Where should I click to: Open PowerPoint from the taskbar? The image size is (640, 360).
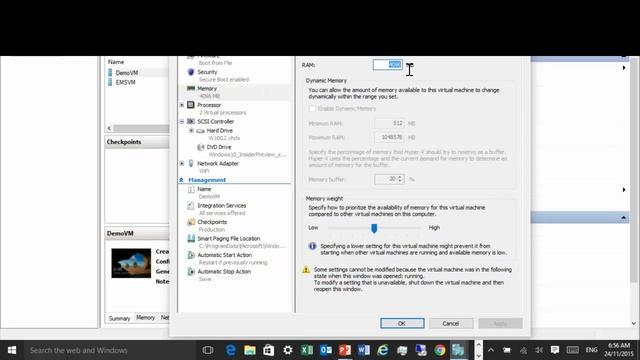[345, 350]
